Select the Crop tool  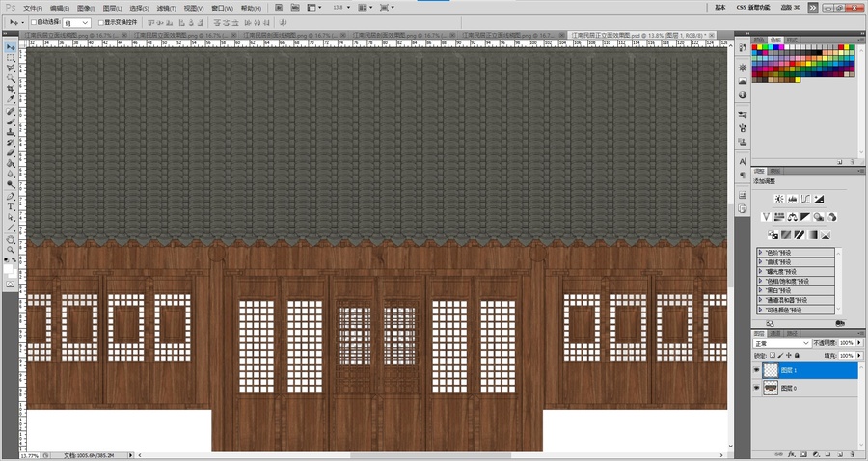click(11, 89)
